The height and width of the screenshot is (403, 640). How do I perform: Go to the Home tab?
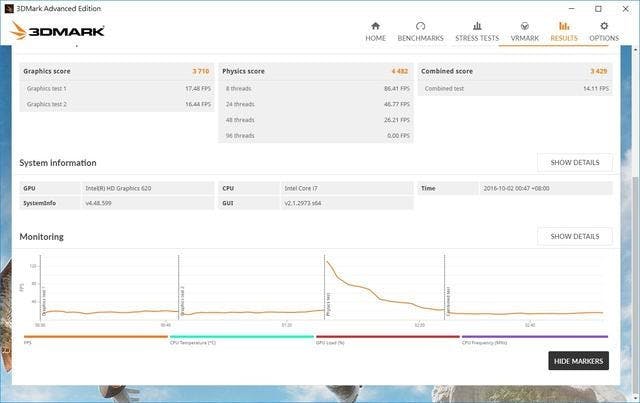click(375, 31)
